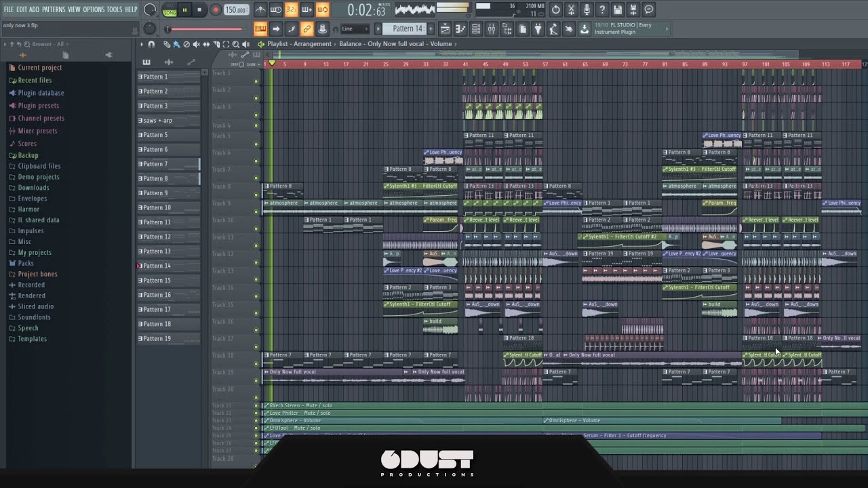Toggle overdub/blend recording icon
868x488 pixels.
(307, 9)
